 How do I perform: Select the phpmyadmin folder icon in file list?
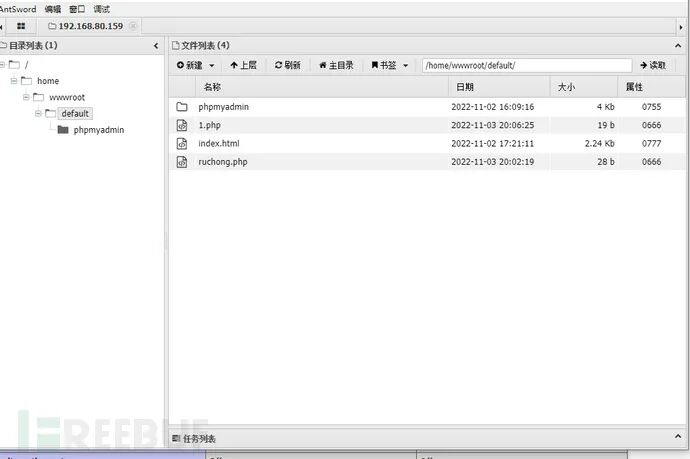point(182,106)
